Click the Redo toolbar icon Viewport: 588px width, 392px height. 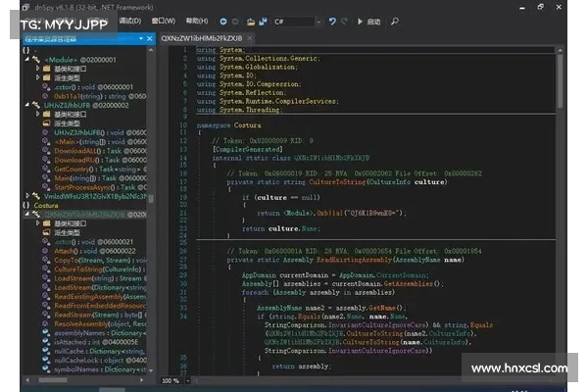345,20
